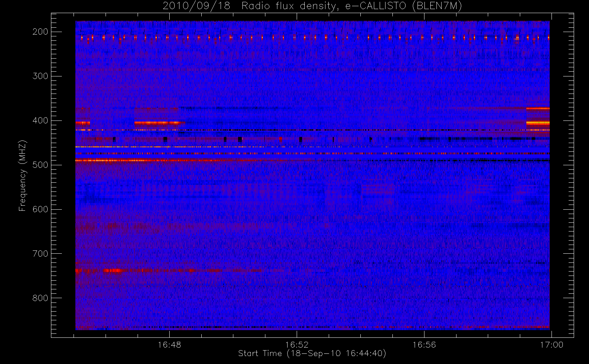Click the plot title '2010/09/18 Radio flux density'
Screen dimensions: 589x364
click(x=312, y=6)
